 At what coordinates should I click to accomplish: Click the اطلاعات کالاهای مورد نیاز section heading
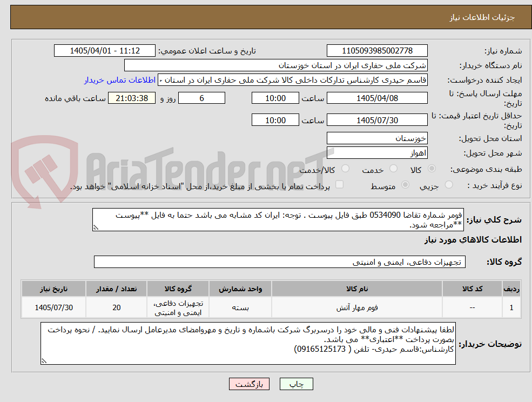(473, 240)
